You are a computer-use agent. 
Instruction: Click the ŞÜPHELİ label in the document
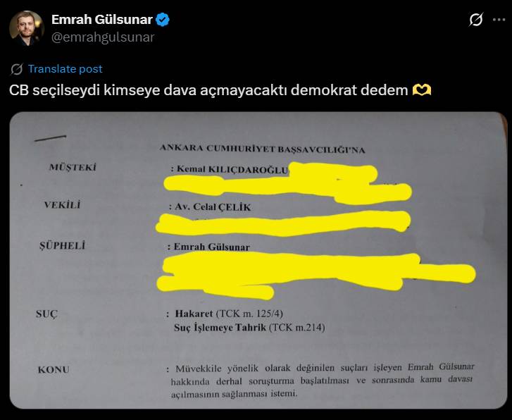tap(62, 245)
